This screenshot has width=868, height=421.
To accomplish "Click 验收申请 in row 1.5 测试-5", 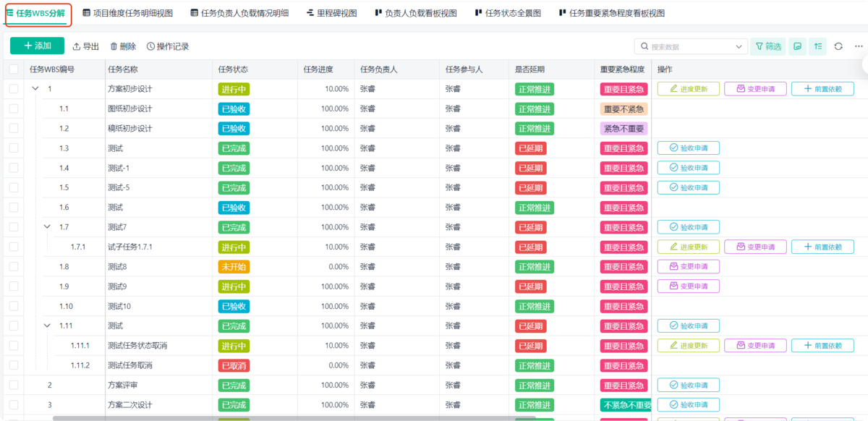I will click(689, 187).
